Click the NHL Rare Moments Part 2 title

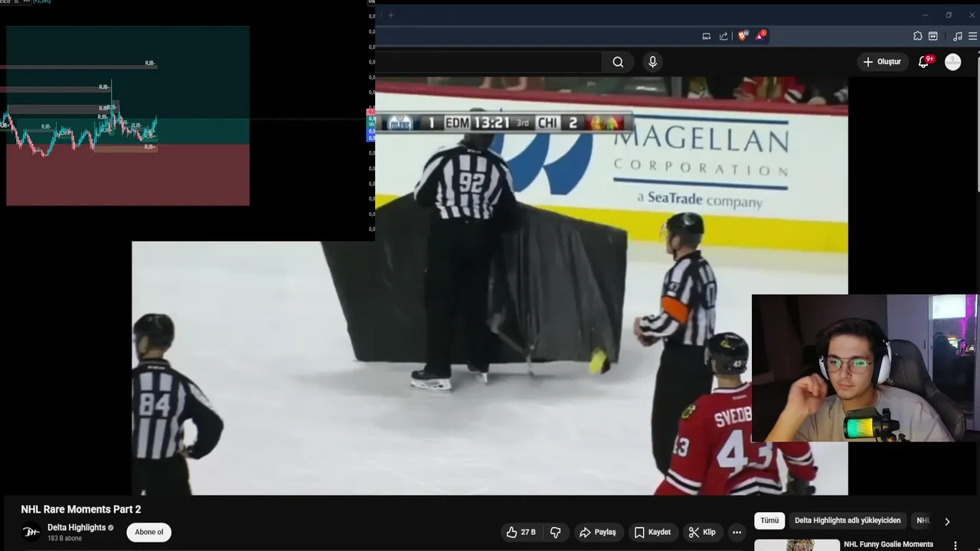click(x=81, y=509)
